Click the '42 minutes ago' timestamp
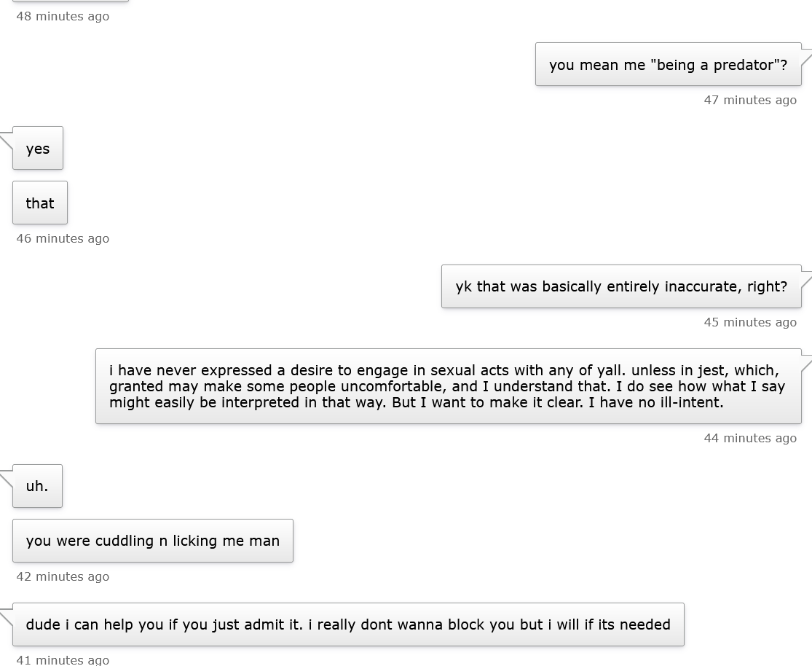The image size is (812, 666). click(63, 577)
